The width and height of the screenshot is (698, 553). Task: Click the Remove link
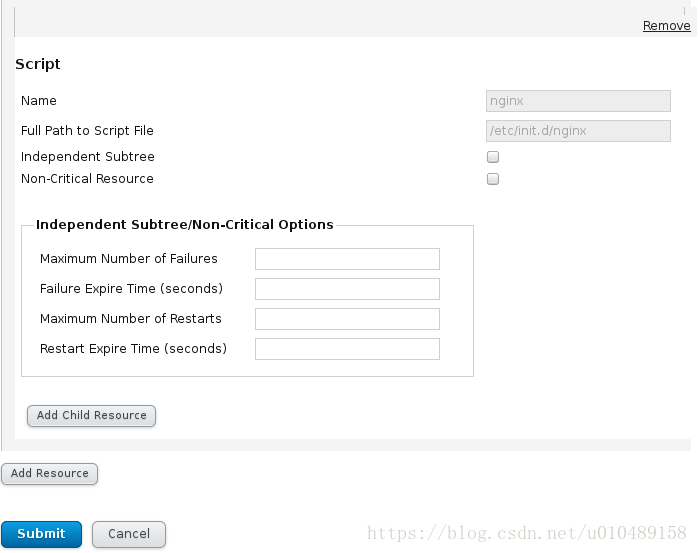[x=666, y=26]
